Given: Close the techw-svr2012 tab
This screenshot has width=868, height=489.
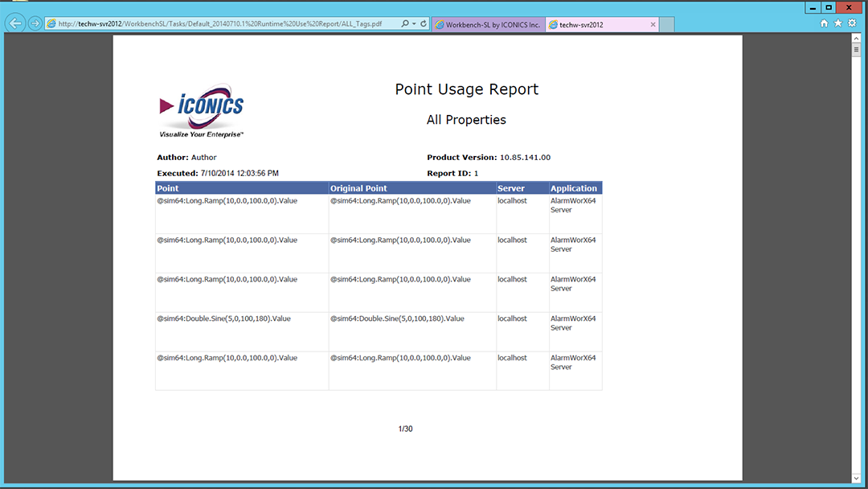Looking at the screenshot, I should [x=653, y=25].
